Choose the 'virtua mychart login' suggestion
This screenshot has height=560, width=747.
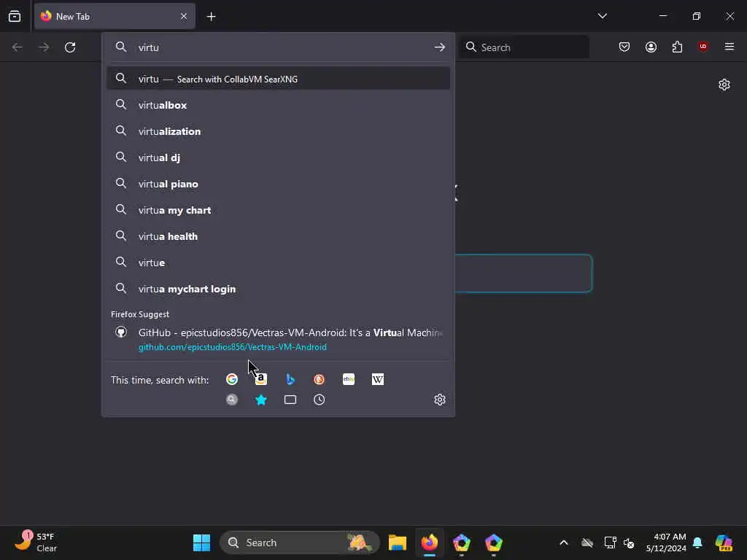278,289
